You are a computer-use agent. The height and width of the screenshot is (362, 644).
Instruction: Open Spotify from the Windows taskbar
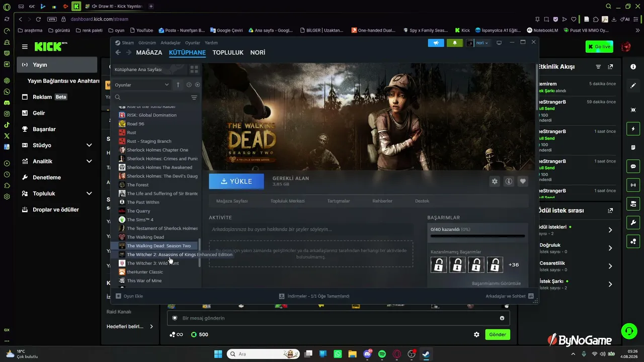(x=382, y=354)
